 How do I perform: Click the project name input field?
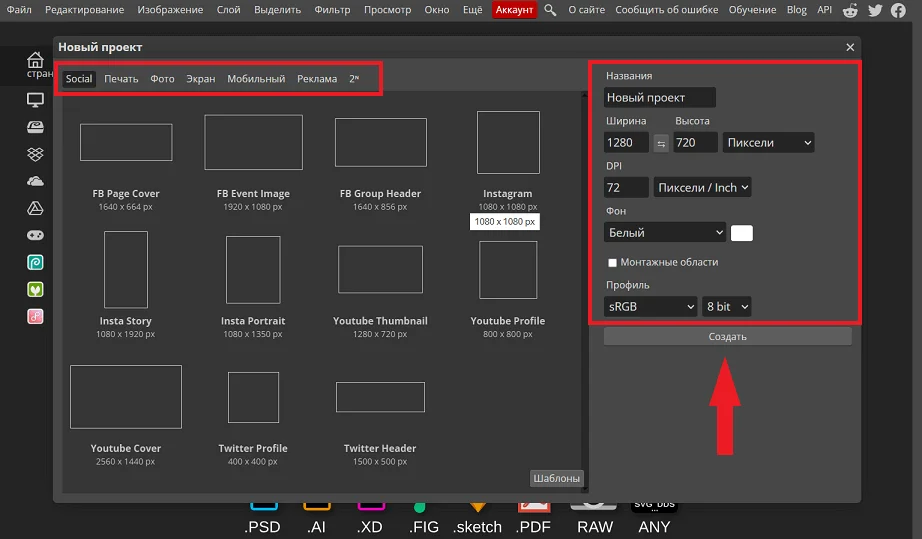[660, 98]
